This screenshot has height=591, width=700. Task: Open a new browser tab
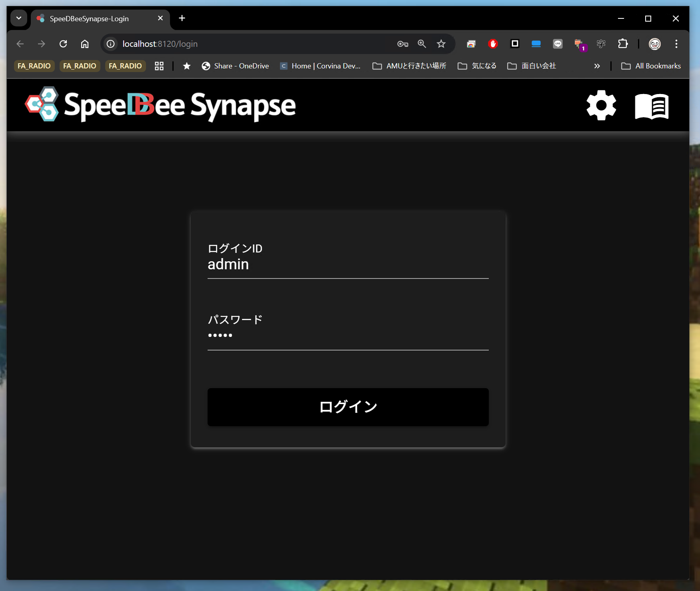click(182, 18)
